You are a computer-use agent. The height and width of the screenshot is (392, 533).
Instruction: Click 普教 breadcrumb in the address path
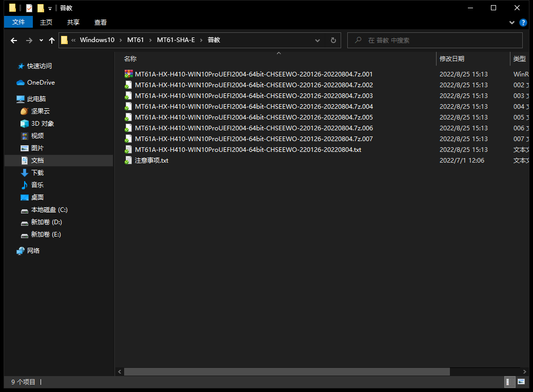point(214,40)
